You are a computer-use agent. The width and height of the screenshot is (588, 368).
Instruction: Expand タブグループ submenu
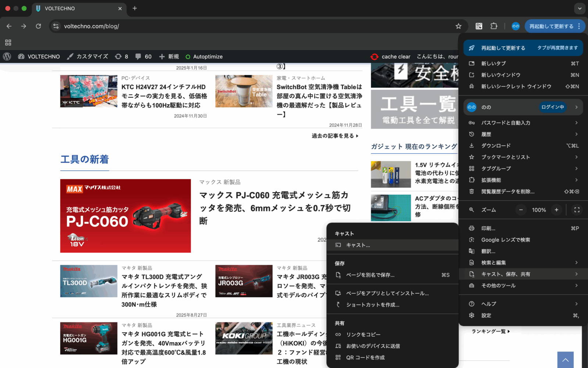tap(523, 168)
